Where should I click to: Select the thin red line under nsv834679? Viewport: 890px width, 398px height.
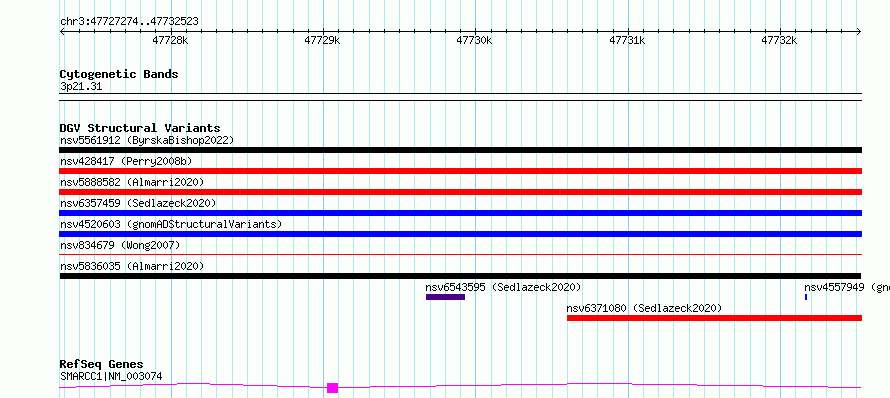point(460,255)
